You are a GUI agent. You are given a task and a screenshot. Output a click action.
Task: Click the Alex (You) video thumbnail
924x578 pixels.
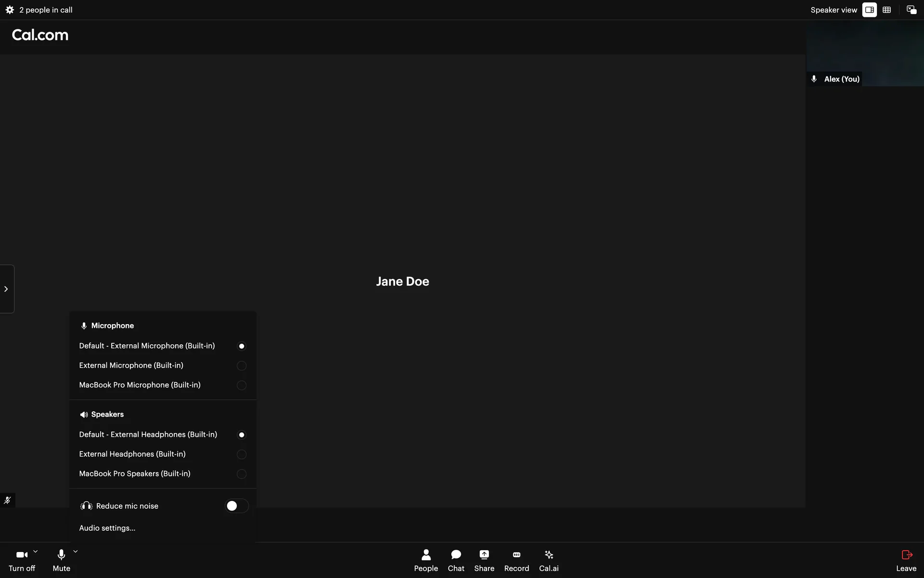(865, 53)
